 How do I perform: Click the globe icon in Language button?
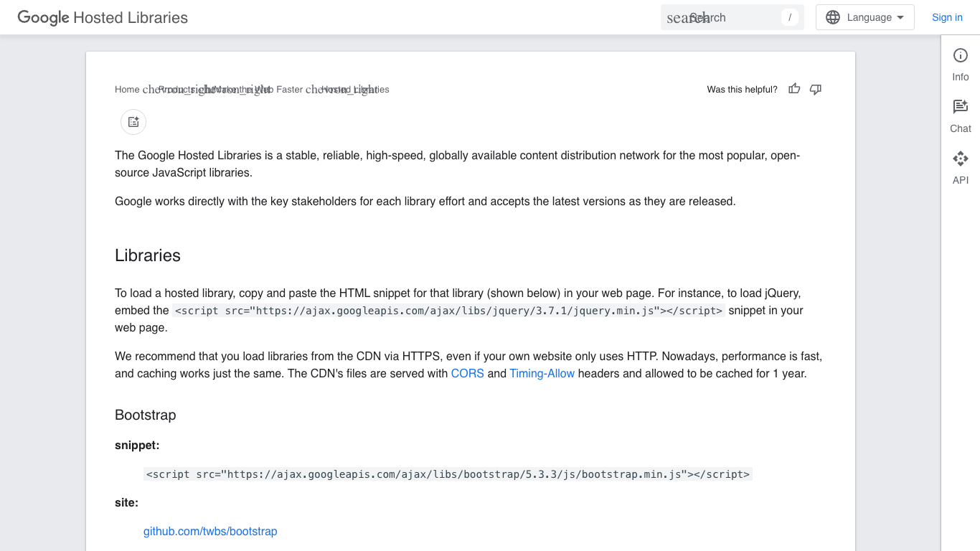tap(833, 17)
